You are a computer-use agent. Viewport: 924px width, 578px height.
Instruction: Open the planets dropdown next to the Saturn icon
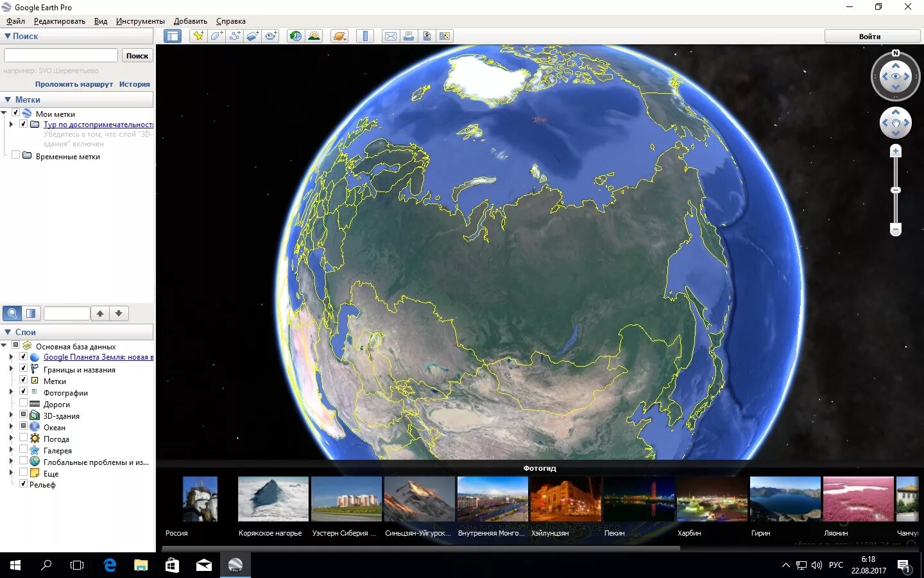345,40
